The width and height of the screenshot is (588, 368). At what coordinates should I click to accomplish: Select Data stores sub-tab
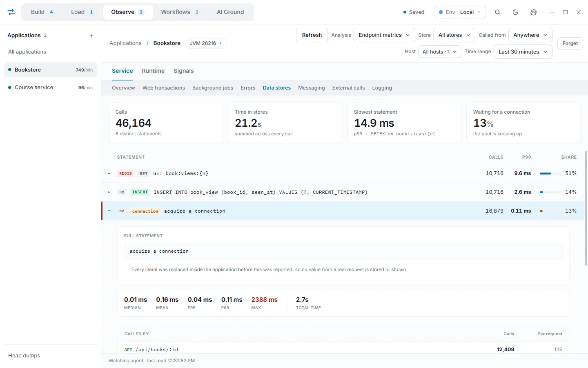click(277, 88)
